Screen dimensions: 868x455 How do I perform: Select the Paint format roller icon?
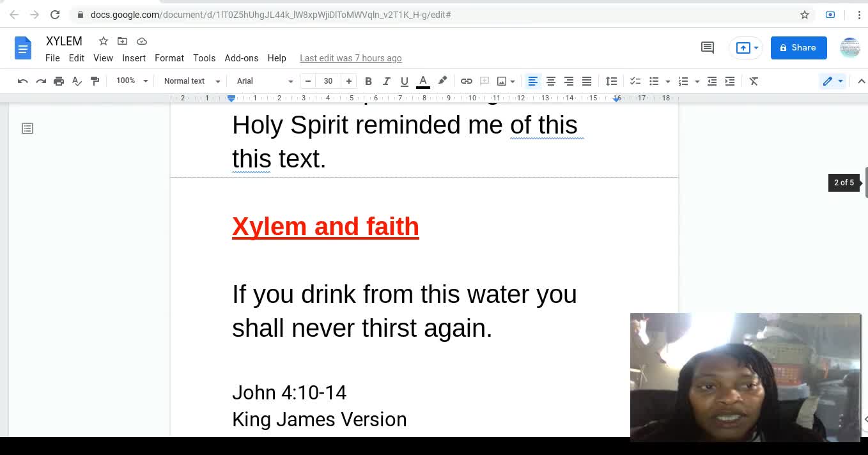pos(95,81)
